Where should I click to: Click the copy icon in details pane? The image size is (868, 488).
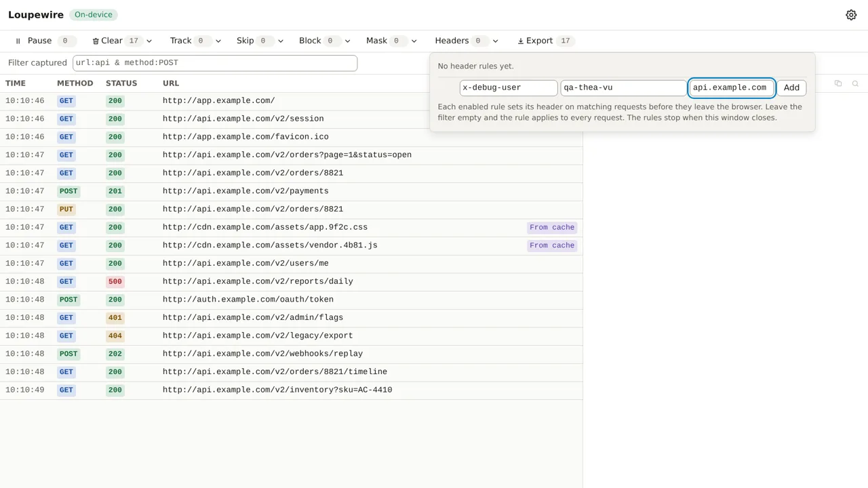click(838, 83)
